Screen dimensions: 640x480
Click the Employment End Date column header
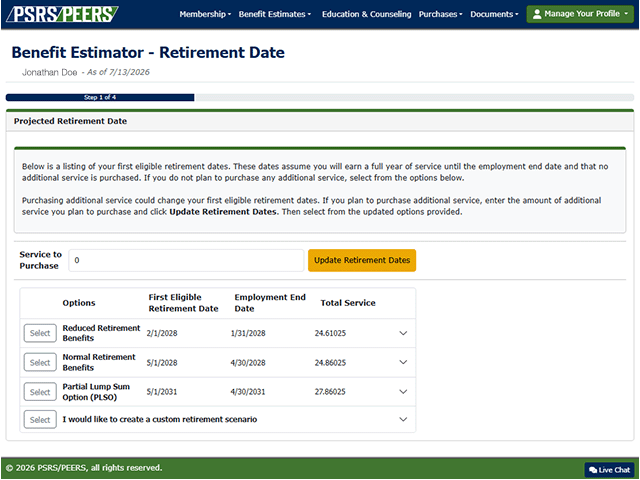(270, 303)
